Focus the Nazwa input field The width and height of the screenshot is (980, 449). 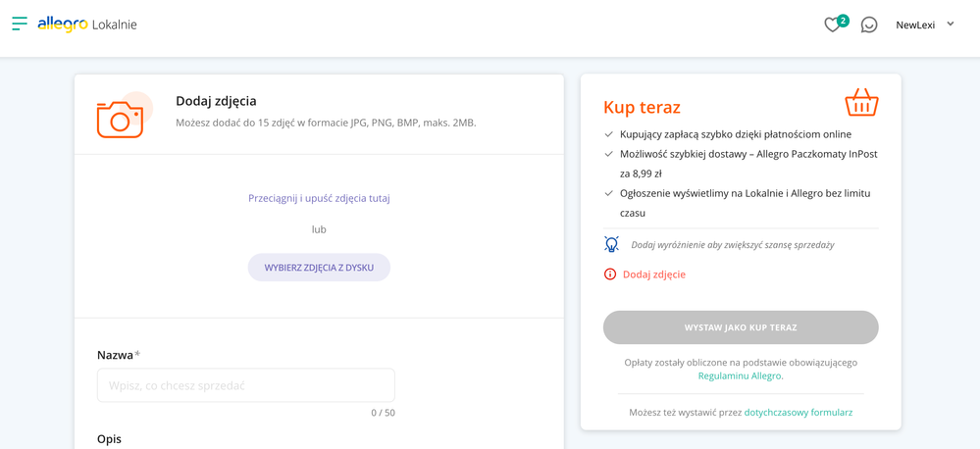click(x=246, y=385)
